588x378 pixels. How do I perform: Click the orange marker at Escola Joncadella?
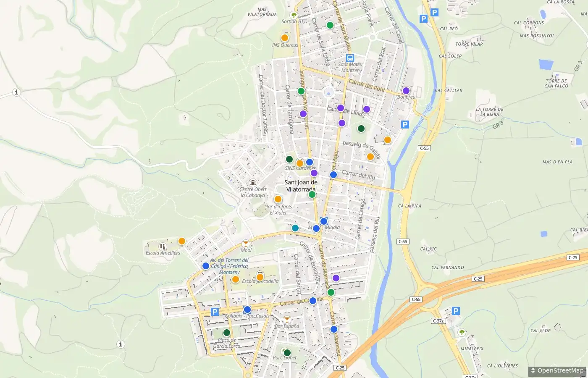[260, 277]
